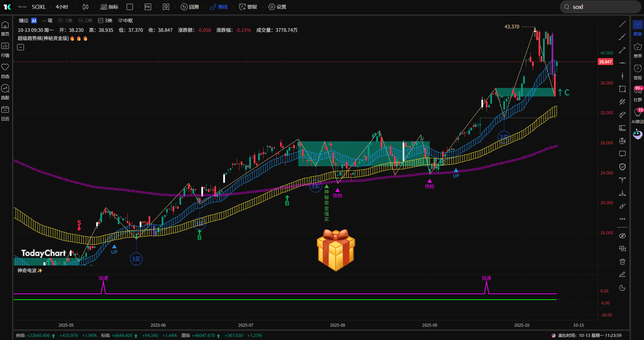Screen dimensions: 644x340
Task: Open the PK stock comparison tool
Action: coord(148,6)
